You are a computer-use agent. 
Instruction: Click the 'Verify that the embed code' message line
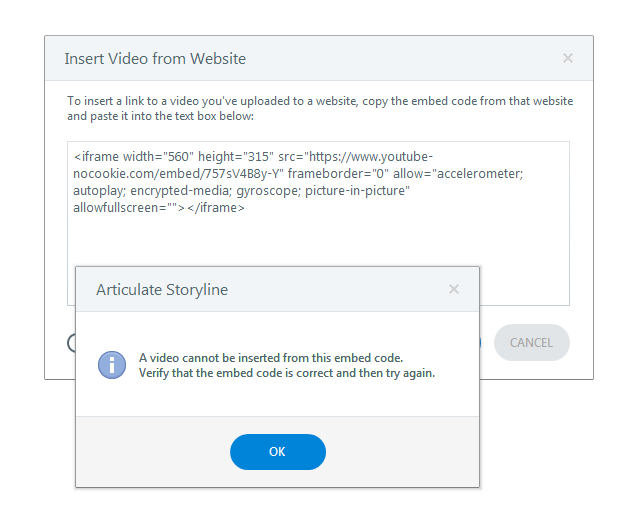coord(286,372)
